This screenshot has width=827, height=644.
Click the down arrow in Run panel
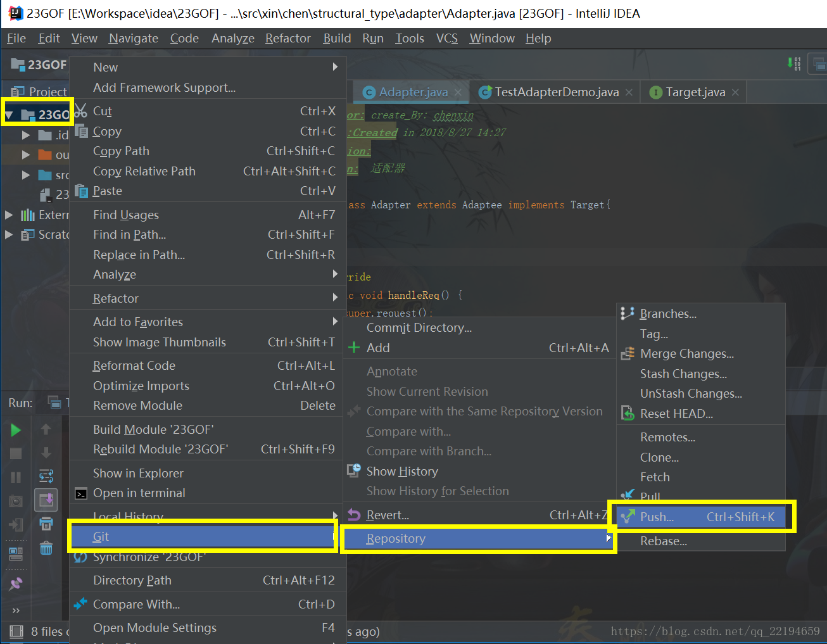click(x=46, y=453)
